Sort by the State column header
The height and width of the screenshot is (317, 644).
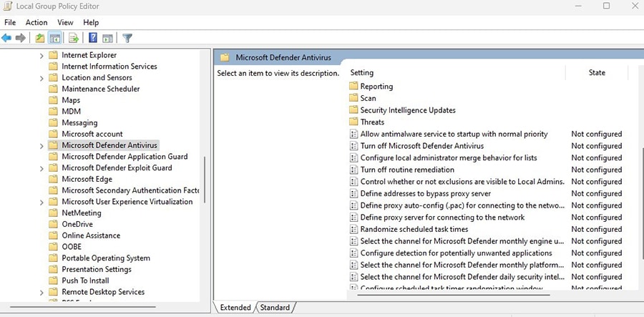(597, 73)
